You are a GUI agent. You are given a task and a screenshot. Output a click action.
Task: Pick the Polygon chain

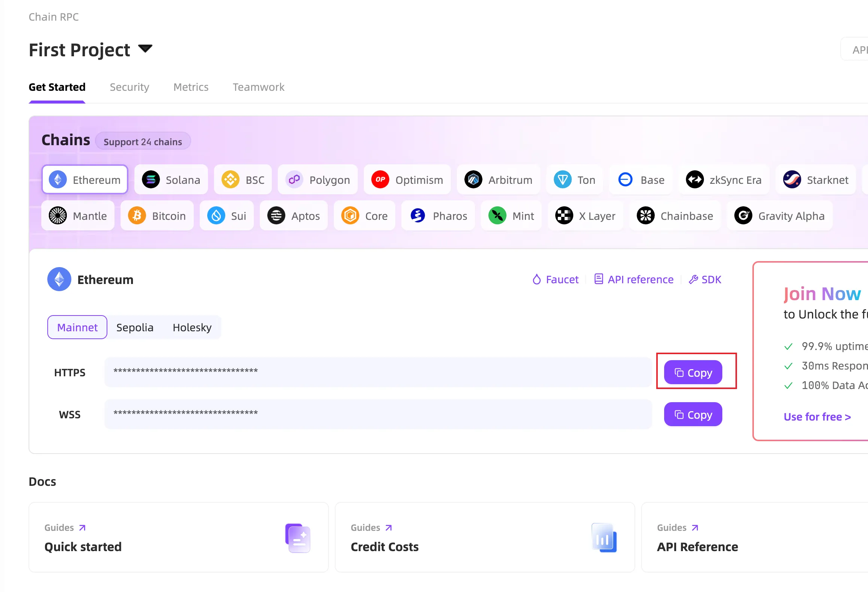click(x=318, y=180)
